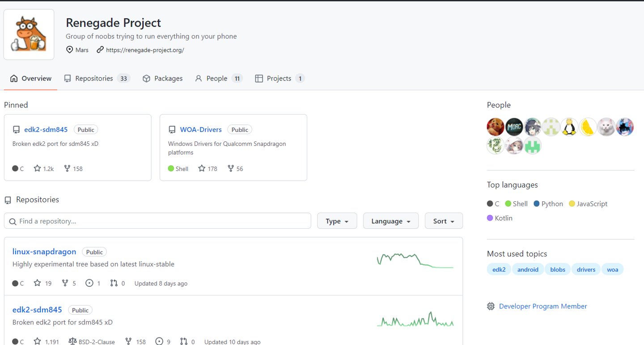Viewport: 644px width, 345px height.
Task: Filter by Python in Top languages
Action: 548,204
